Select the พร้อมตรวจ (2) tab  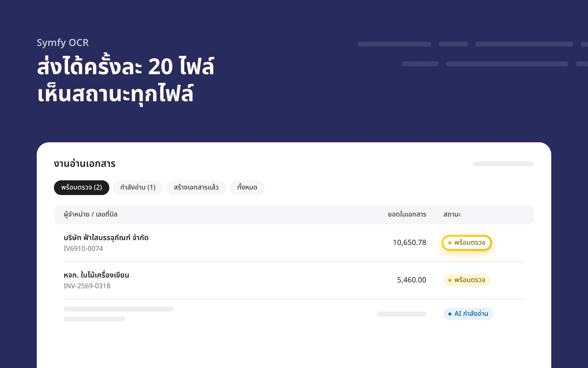[x=81, y=188]
